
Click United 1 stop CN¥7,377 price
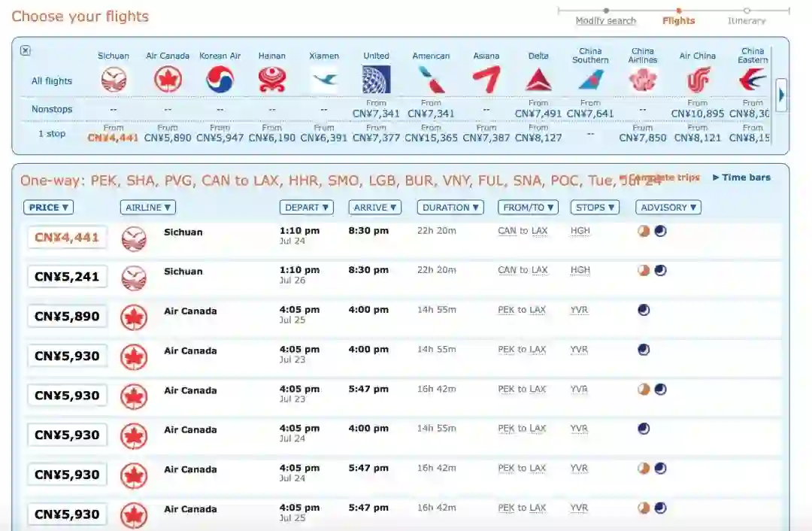coord(376,138)
